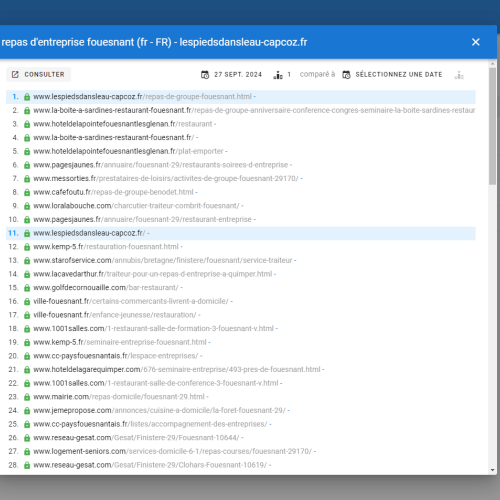Open result 12 kemp-5.fr restauration-fouesnant link
500x500 pixels.
click(106, 247)
